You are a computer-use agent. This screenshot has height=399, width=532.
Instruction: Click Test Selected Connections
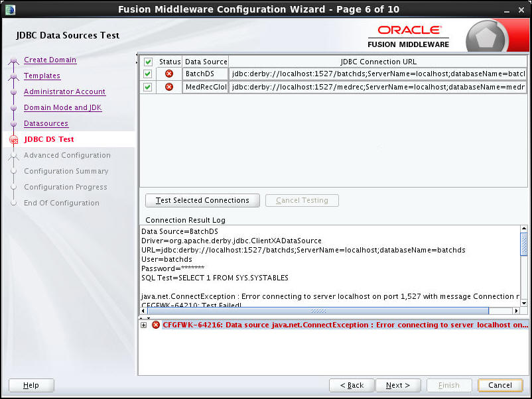coord(202,200)
